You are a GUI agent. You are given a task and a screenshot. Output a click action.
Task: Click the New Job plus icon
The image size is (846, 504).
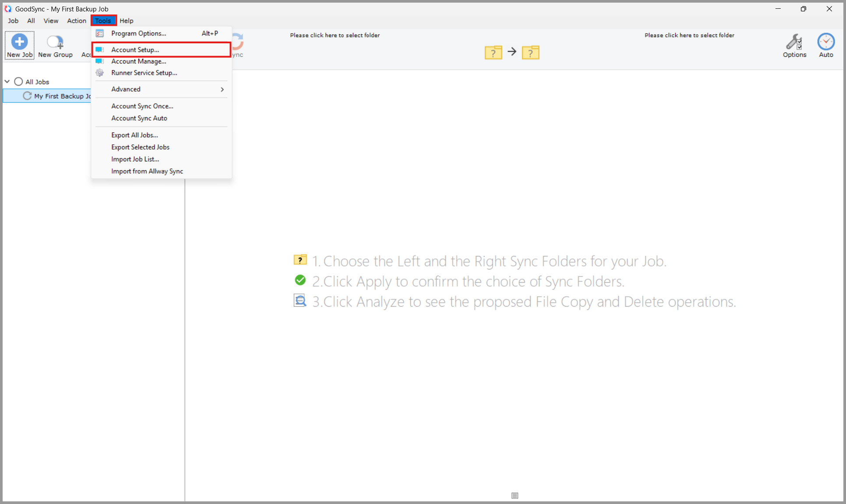(19, 42)
